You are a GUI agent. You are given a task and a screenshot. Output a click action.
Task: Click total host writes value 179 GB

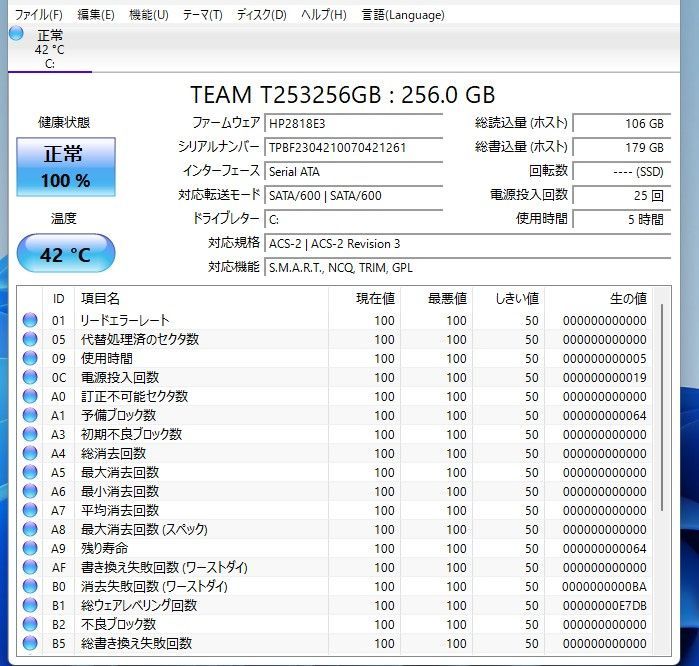pos(621,148)
